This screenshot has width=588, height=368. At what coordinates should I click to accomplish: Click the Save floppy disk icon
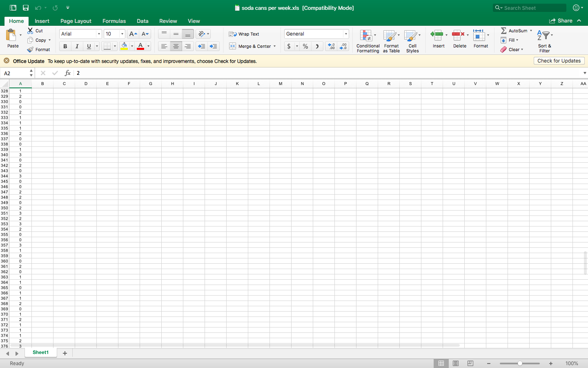(x=26, y=8)
